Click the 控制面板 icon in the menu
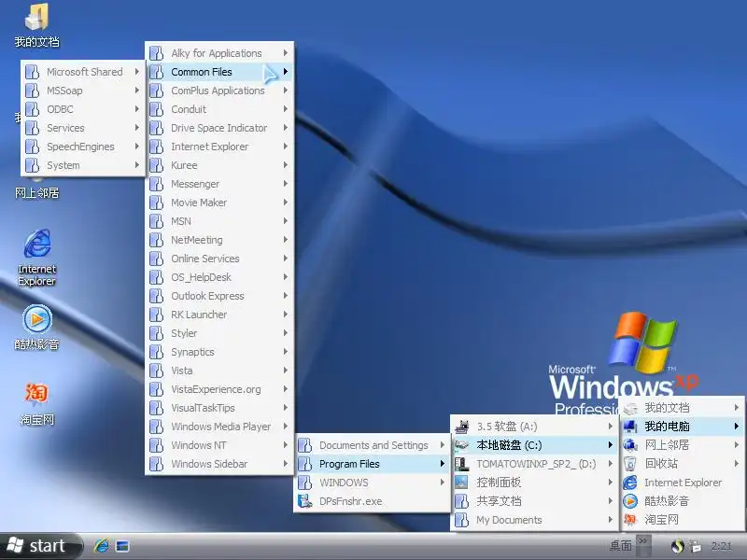The width and height of the screenshot is (747, 560). tap(461, 483)
